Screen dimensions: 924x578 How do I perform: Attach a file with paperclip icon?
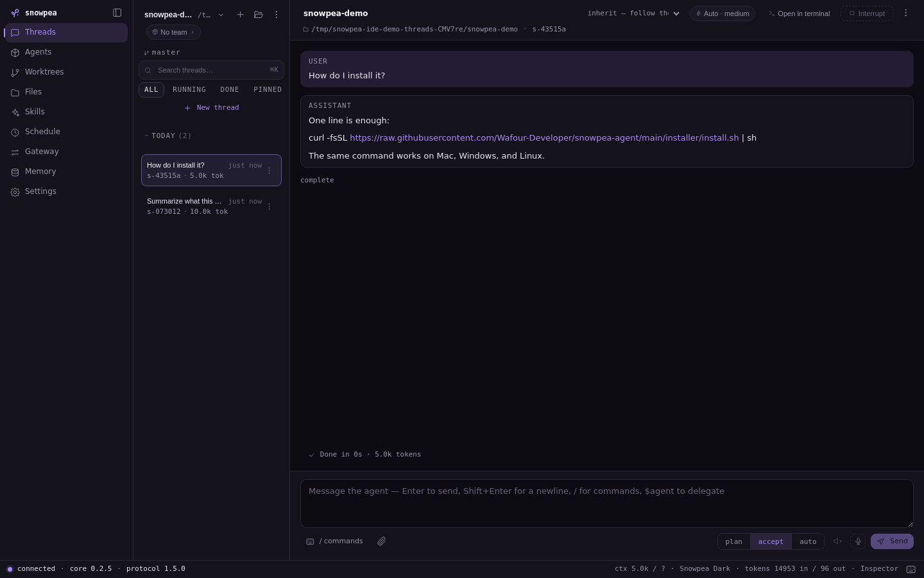[382, 541]
